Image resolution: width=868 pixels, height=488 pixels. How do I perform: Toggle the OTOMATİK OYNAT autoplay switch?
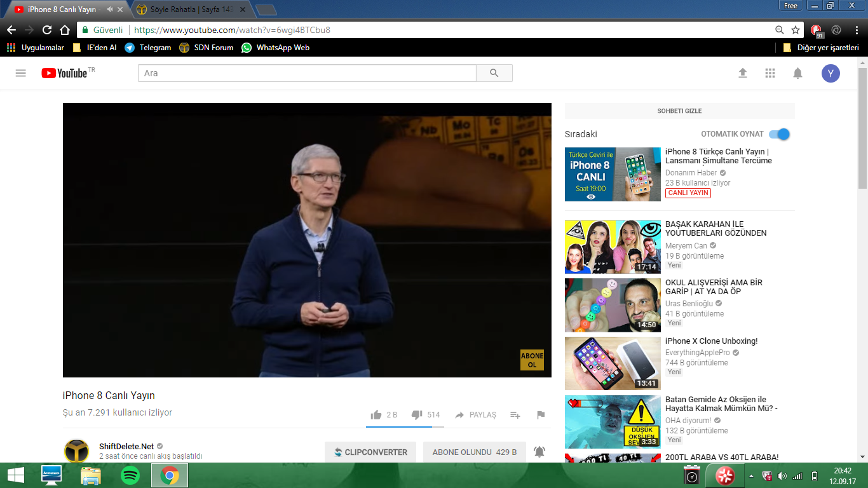click(779, 134)
